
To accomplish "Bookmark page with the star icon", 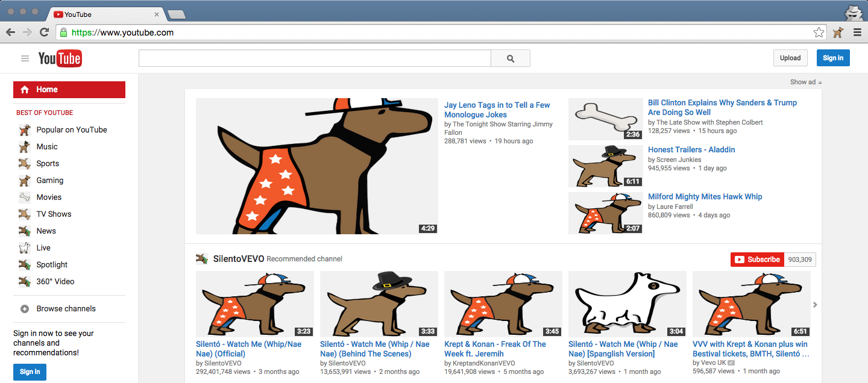I will [819, 33].
